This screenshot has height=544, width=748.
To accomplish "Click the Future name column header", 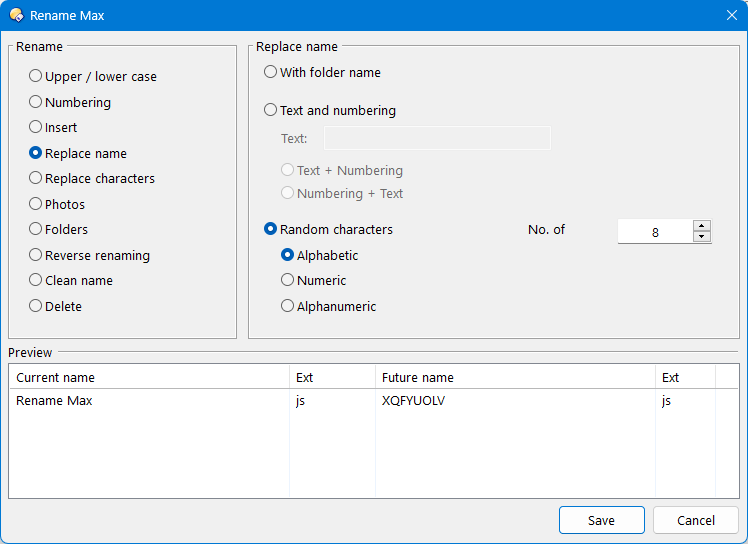I will point(515,377).
